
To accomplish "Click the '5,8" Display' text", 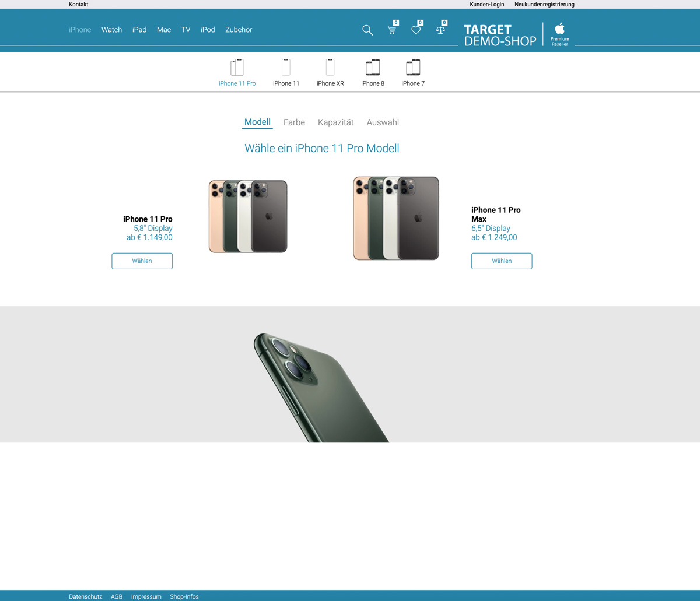I will 153,228.
